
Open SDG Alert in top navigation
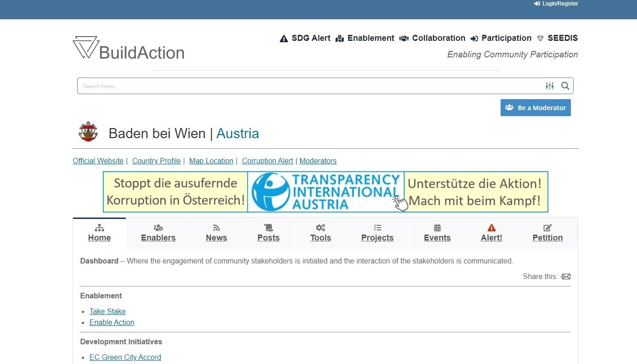click(x=305, y=39)
